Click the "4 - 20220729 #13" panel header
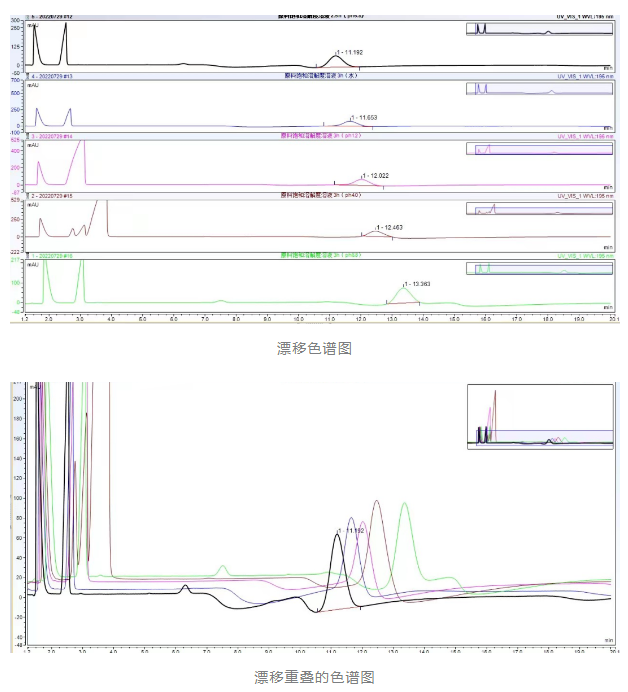 tap(60, 76)
